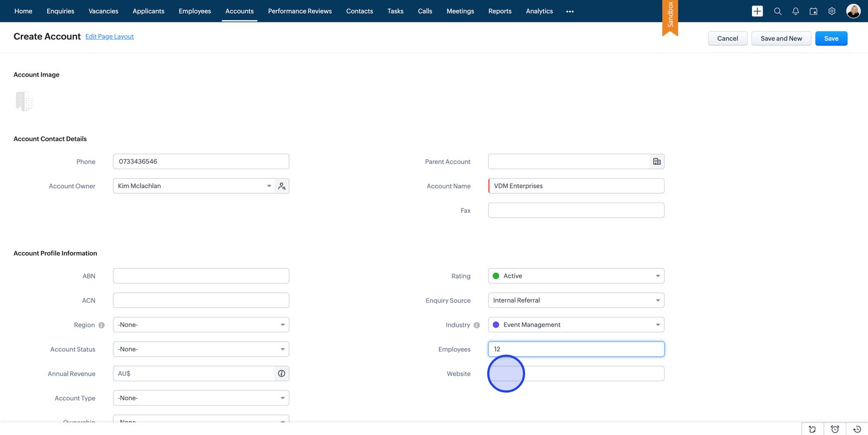The height and width of the screenshot is (435, 868).
Task: Expand the Region dropdown
Action: click(201, 325)
